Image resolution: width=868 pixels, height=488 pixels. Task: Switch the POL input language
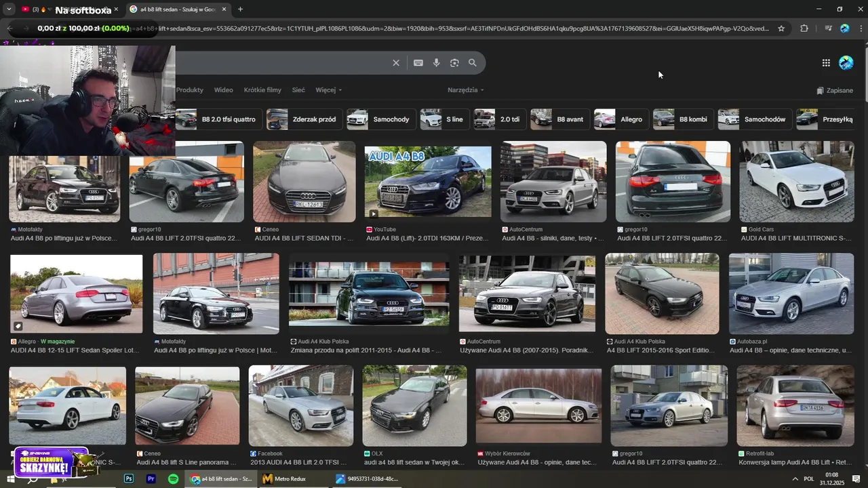coord(809,479)
